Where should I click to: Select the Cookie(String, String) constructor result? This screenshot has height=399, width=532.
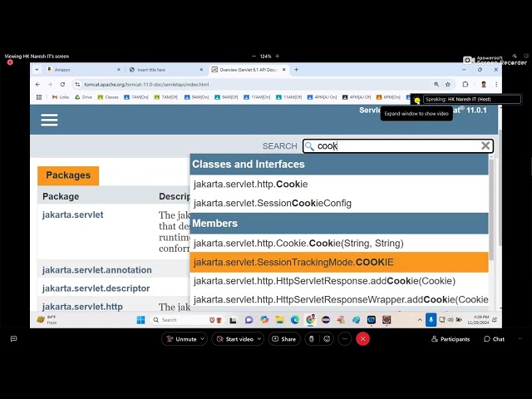(339, 244)
